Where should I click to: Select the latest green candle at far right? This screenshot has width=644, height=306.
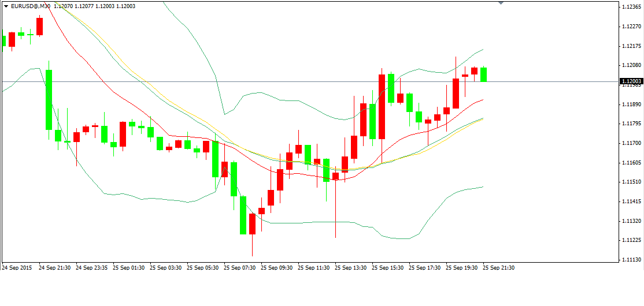pos(483,74)
